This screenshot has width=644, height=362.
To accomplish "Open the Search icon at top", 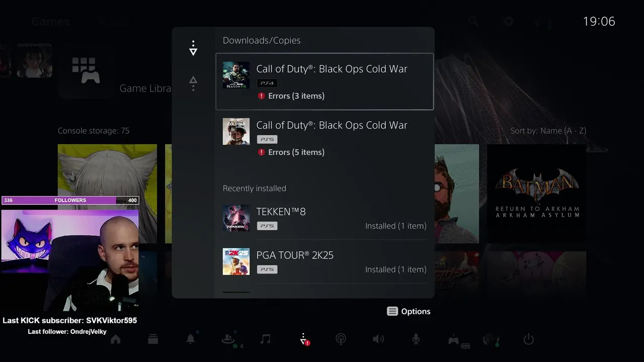I will pos(473,21).
